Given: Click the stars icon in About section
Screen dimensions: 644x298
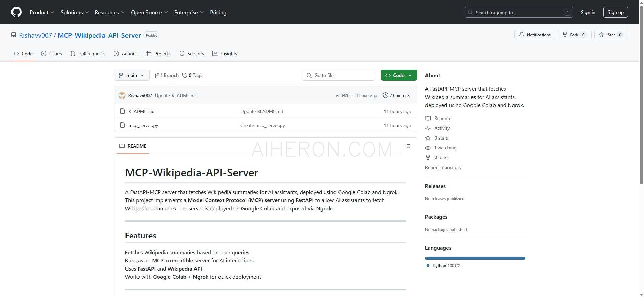Looking at the screenshot, I should point(428,138).
